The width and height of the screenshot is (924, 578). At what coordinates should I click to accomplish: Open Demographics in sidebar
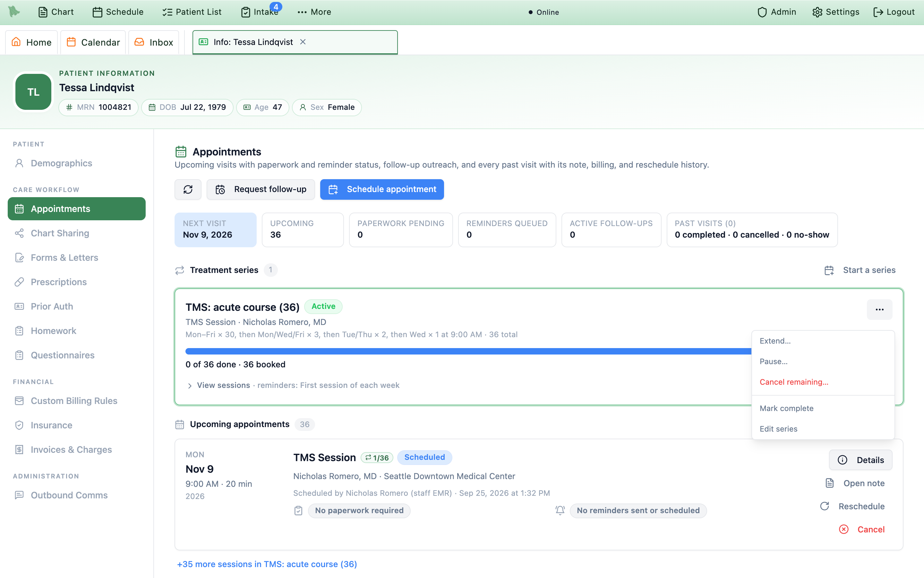76,163
